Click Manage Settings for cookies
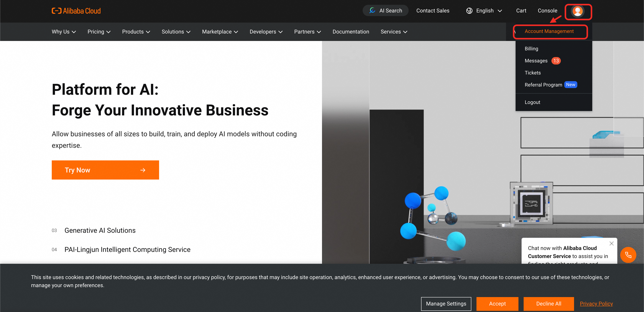 [446, 304]
